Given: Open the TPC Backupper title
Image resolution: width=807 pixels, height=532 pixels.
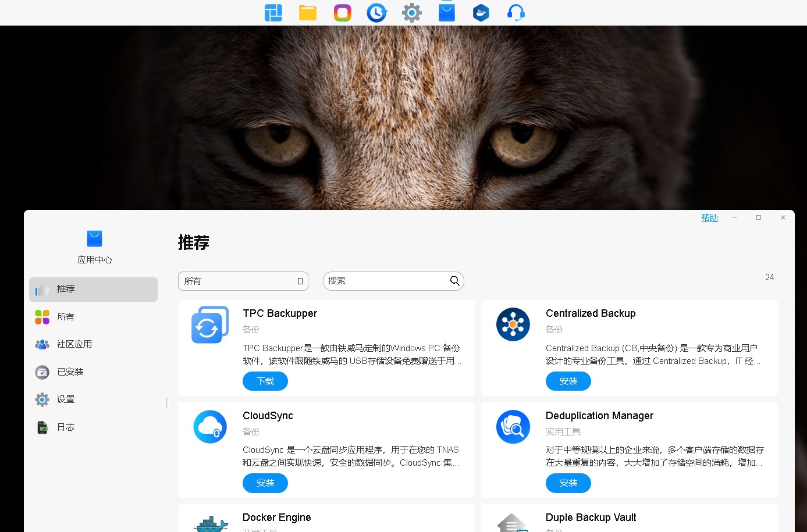Looking at the screenshot, I should pos(280,313).
